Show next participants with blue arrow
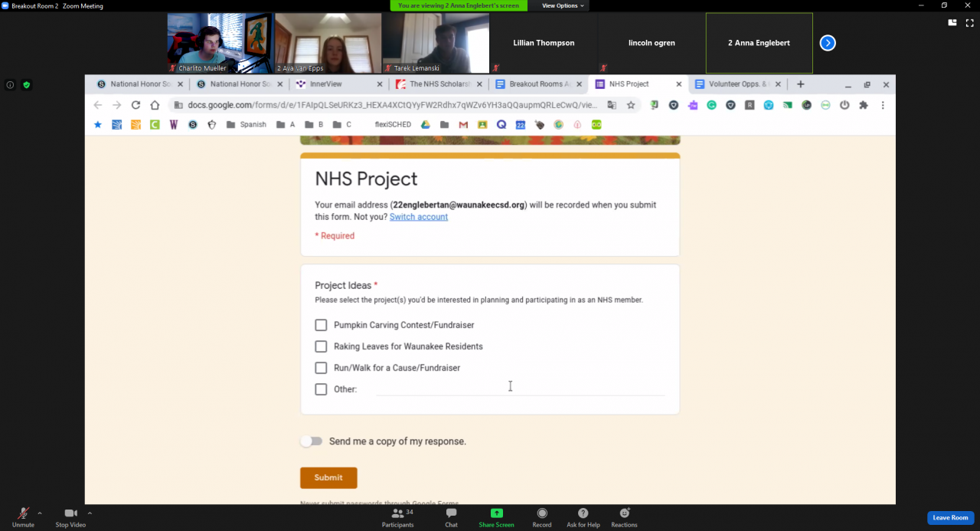Viewport: 980px width, 531px height. [x=828, y=43]
